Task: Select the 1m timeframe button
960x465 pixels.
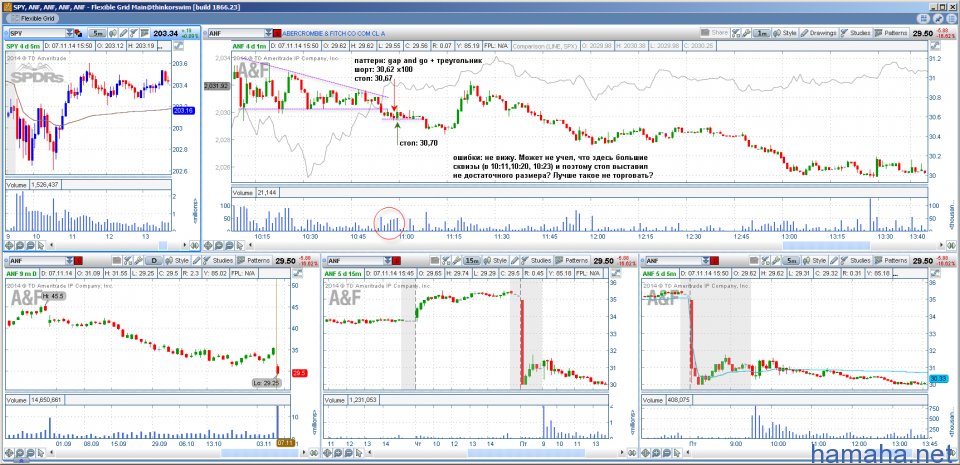Action: pyautogui.click(x=762, y=33)
